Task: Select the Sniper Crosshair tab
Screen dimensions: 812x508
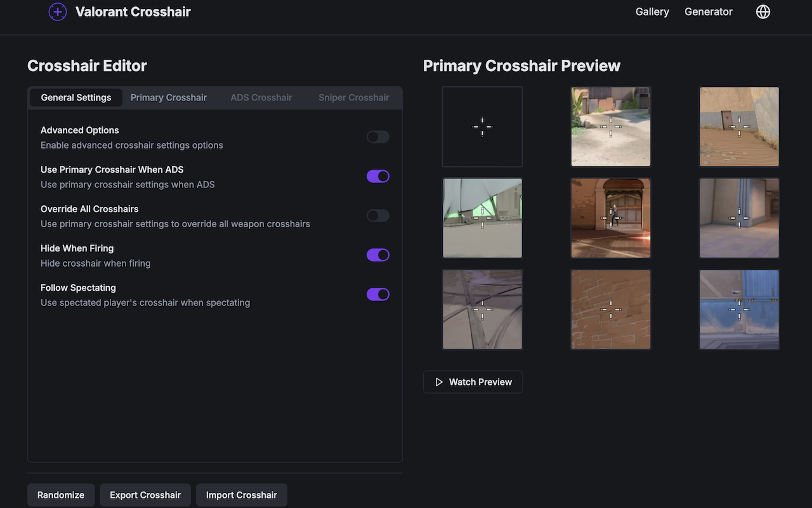Action: (353, 97)
